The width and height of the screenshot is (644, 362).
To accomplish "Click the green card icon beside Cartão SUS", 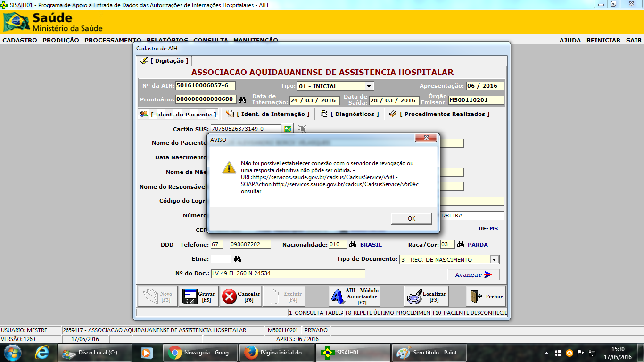I will tap(288, 129).
